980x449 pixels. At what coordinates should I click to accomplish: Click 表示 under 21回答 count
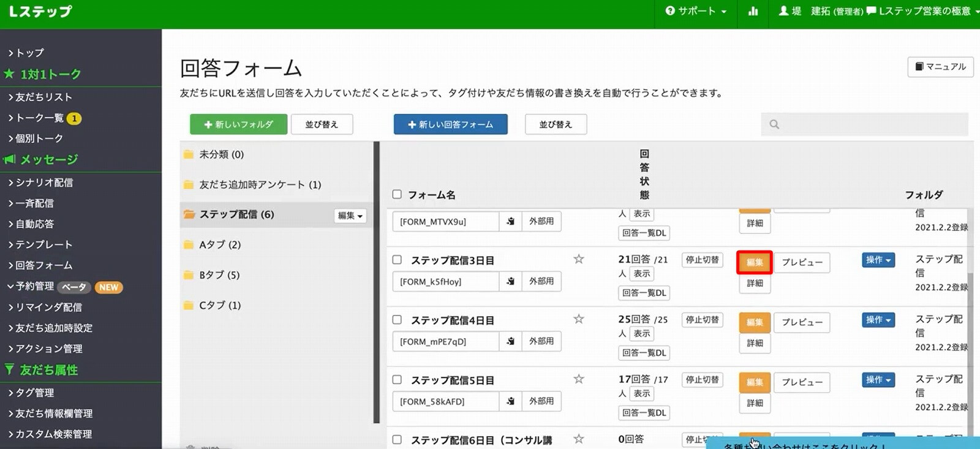[642, 273]
